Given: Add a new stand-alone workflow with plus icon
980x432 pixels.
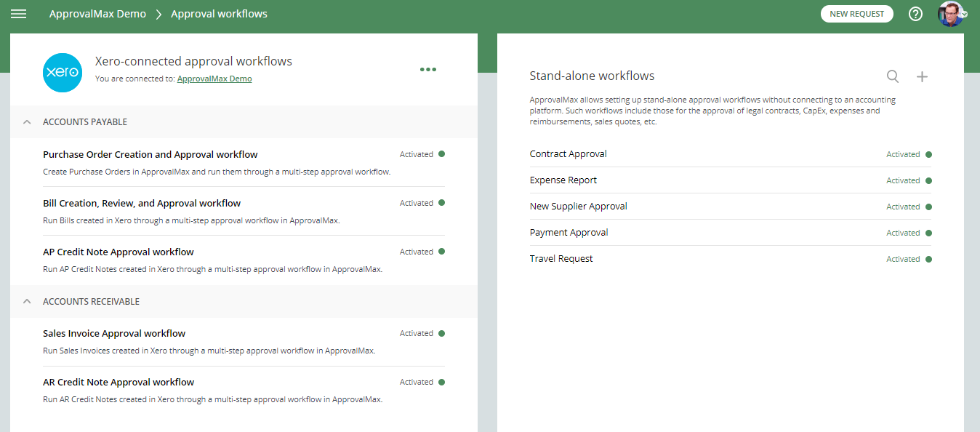Looking at the screenshot, I should tap(922, 76).
